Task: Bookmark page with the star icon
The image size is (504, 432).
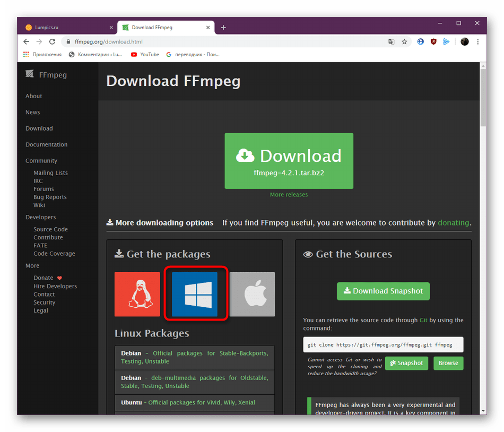Action: point(404,41)
